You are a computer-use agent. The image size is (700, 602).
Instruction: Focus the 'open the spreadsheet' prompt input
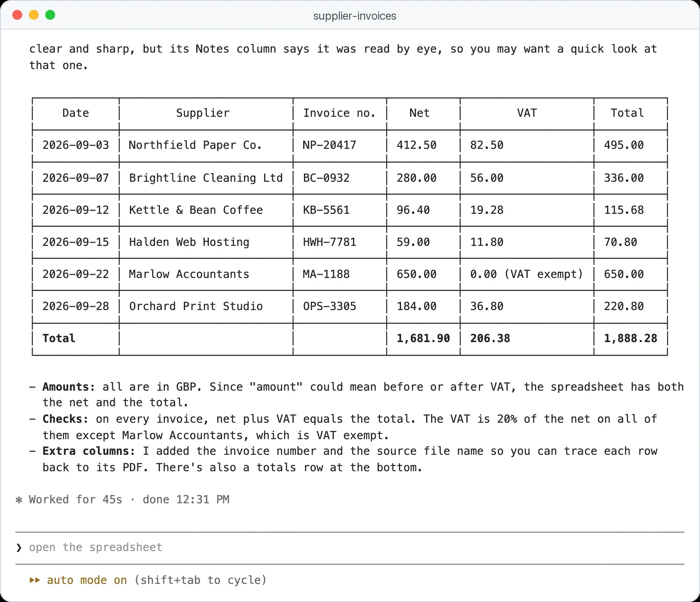click(350, 547)
